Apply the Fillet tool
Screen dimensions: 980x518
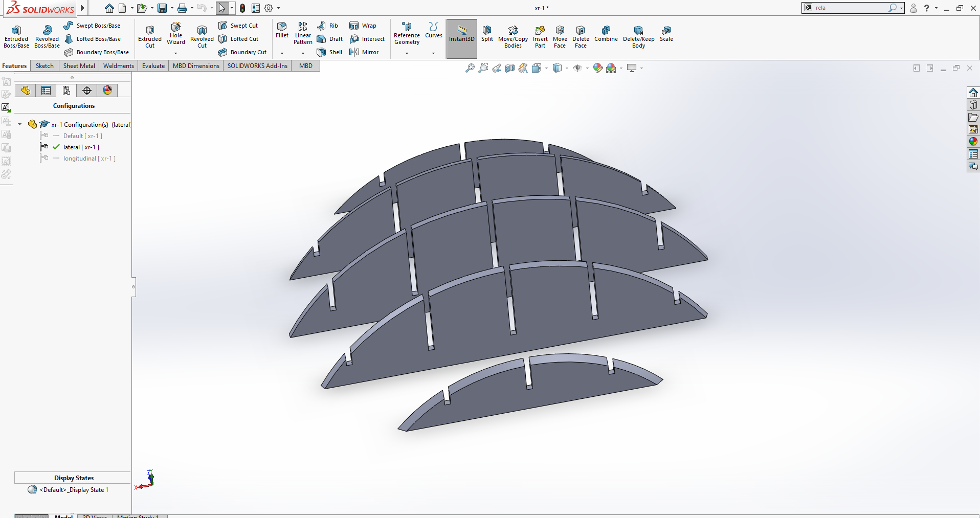coord(282,30)
